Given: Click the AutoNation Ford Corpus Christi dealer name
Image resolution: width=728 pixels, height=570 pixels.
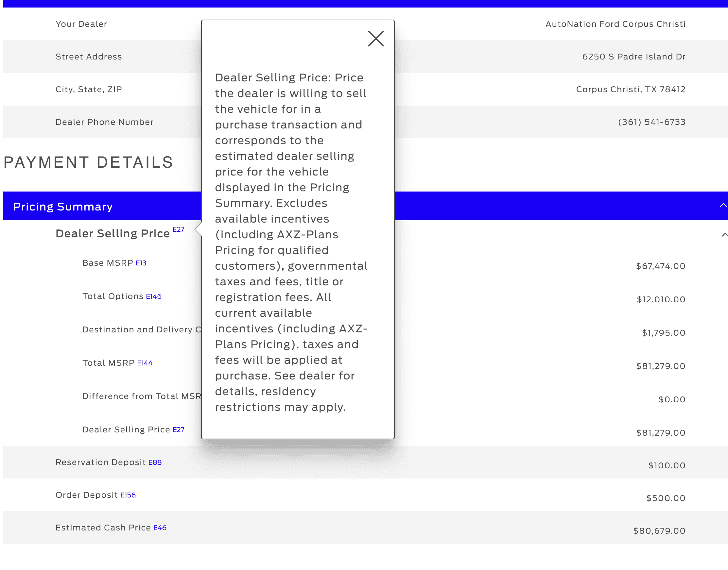Looking at the screenshot, I should pyautogui.click(x=615, y=24).
